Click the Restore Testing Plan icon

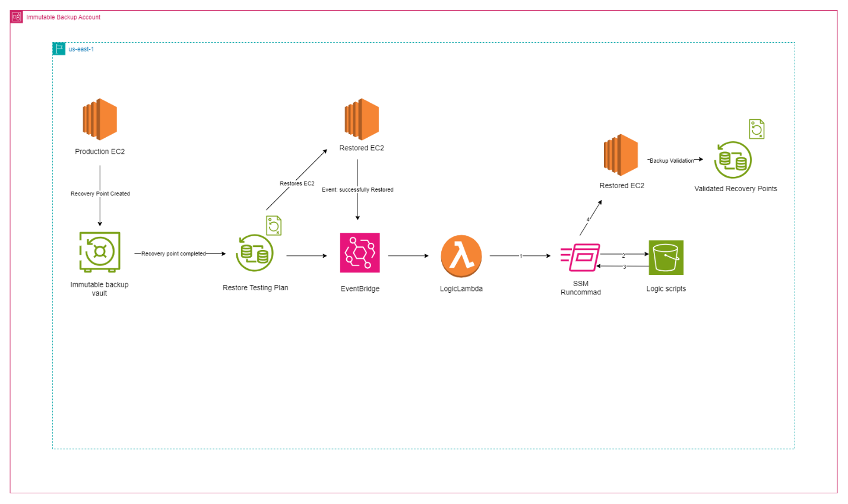coord(254,253)
